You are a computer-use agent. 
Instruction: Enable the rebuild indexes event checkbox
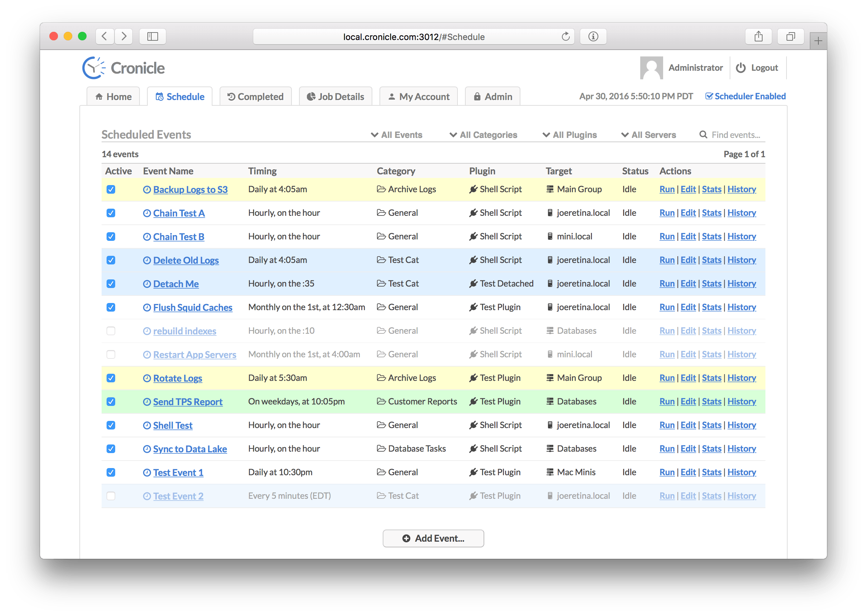click(111, 331)
